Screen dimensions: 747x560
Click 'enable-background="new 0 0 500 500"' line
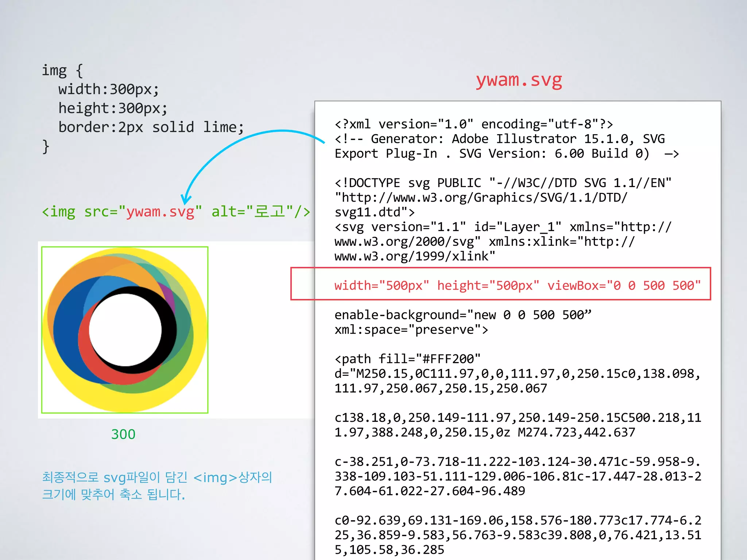pos(463,315)
